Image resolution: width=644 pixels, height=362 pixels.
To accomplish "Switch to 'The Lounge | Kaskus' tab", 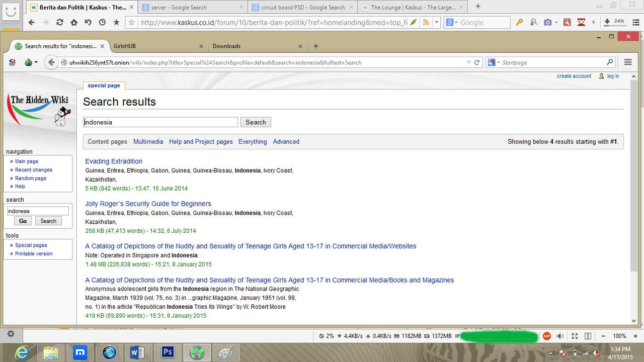I will (x=413, y=7).
